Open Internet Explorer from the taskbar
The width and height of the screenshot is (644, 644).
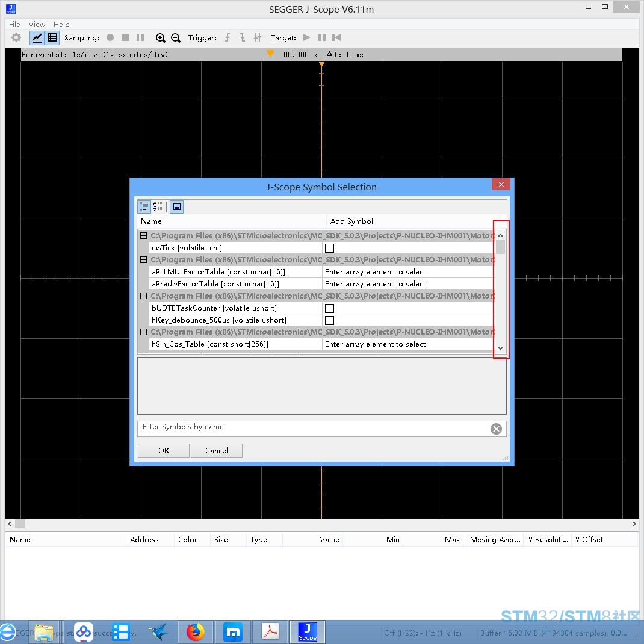tap(7, 632)
